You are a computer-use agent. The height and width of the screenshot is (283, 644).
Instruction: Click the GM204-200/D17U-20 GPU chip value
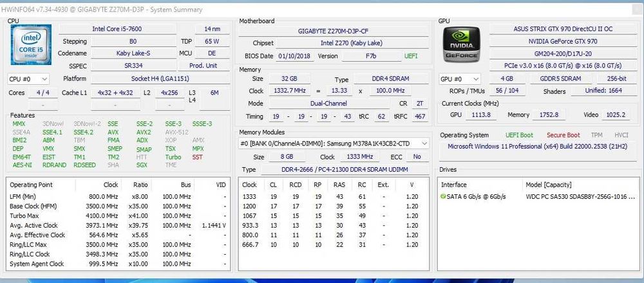click(x=563, y=54)
